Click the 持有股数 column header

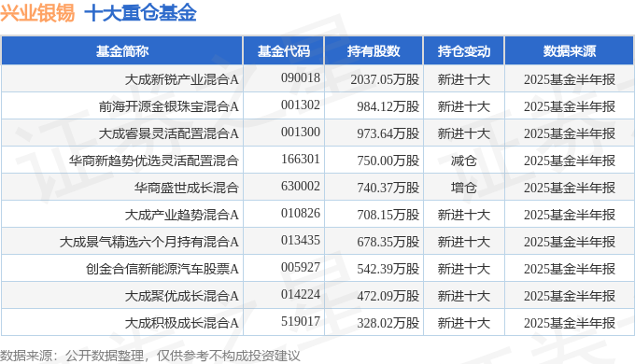coord(374,51)
